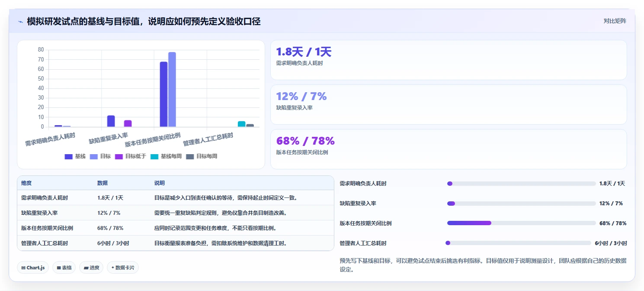Image resolution: width=644 pixels, height=291 pixels.
Task: Click the teal 基线每周 bar in chart
Action: tap(241, 124)
